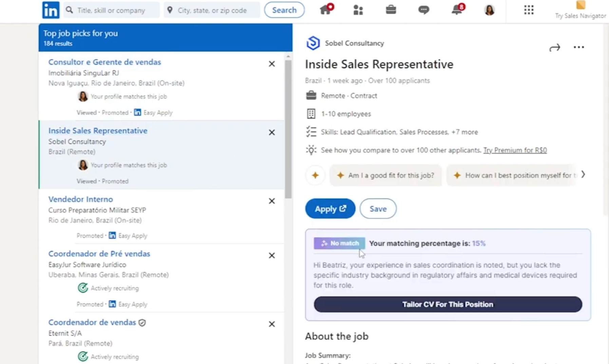This screenshot has width=609, height=364.
Task: Open the apps grid menu
Action: click(529, 10)
